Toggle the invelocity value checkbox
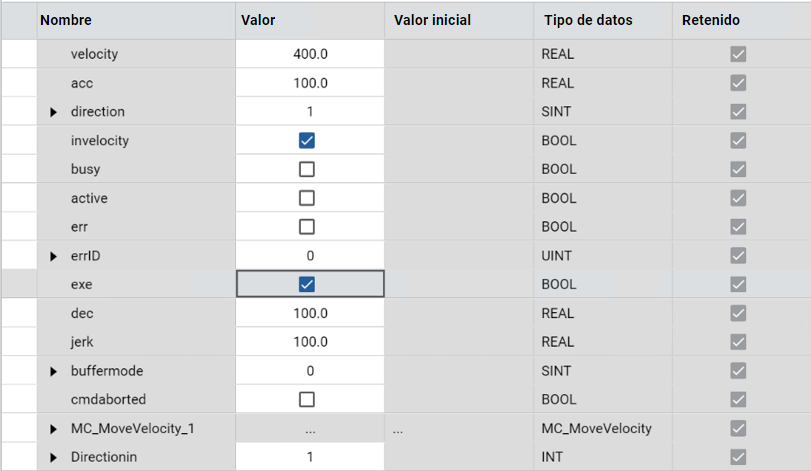The height and width of the screenshot is (471, 811). tap(307, 140)
